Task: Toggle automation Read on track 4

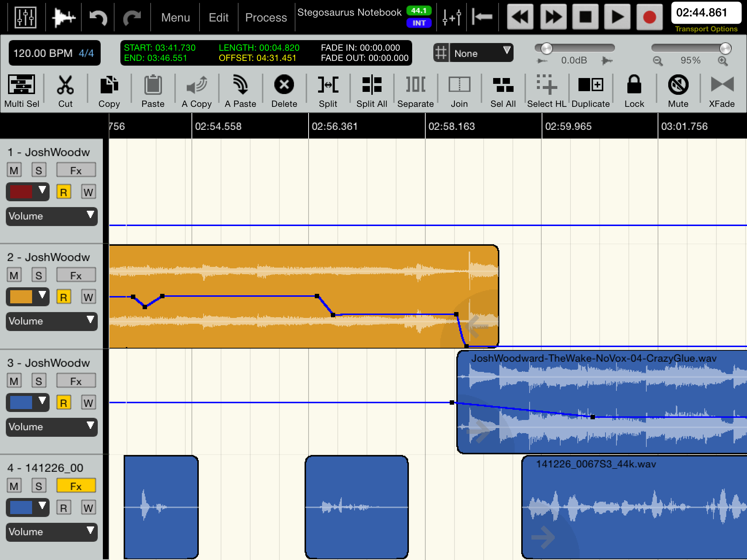Action: 63,507
